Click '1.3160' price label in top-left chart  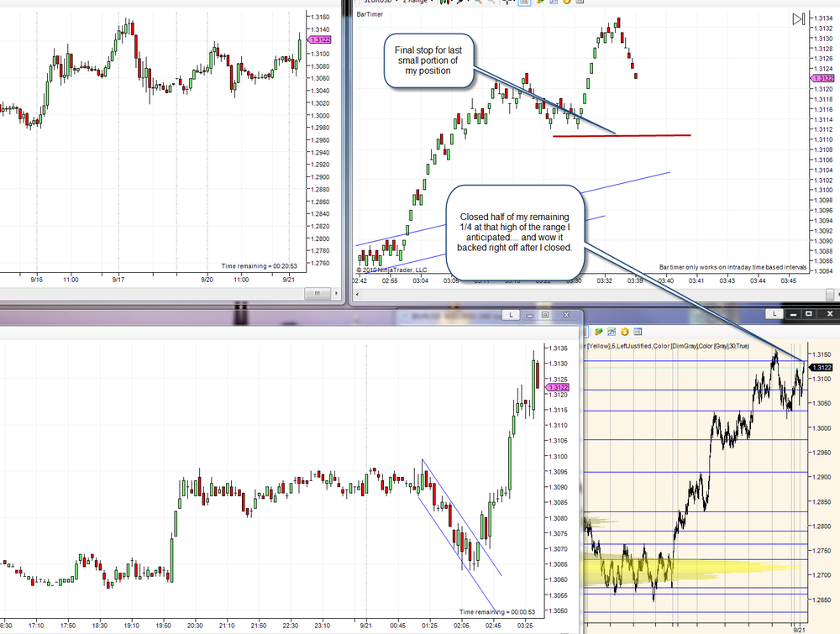point(320,17)
